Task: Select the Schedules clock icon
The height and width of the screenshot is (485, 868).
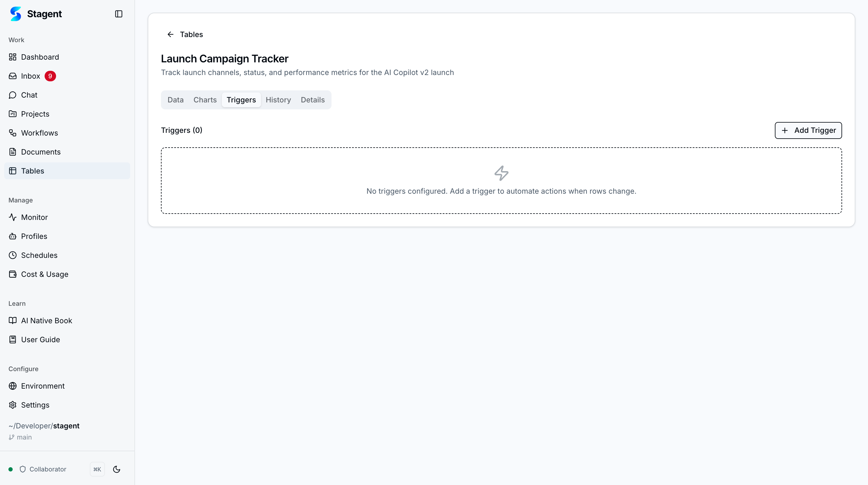Action: 12,255
